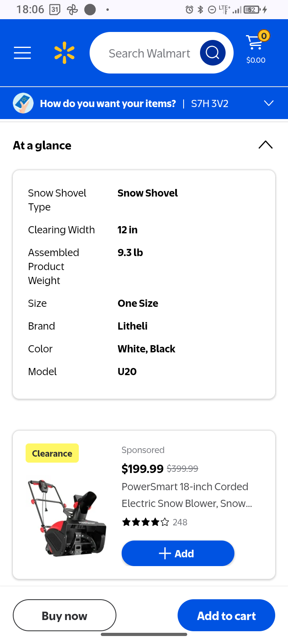Open the PowerSmart snow blower image
This screenshot has width=288, height=644.
67,518
